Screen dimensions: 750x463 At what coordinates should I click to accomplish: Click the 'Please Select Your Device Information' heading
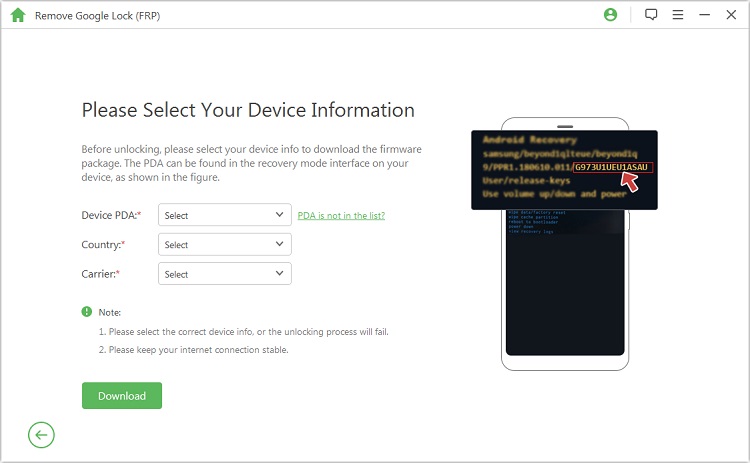[x=248, y=110]
